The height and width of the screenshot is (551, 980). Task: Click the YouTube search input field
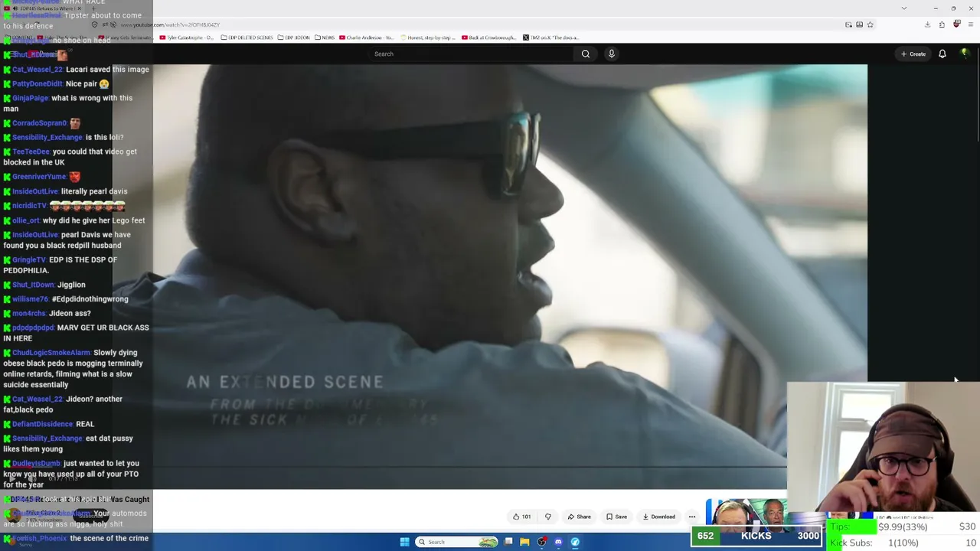[x=471, y=54]
